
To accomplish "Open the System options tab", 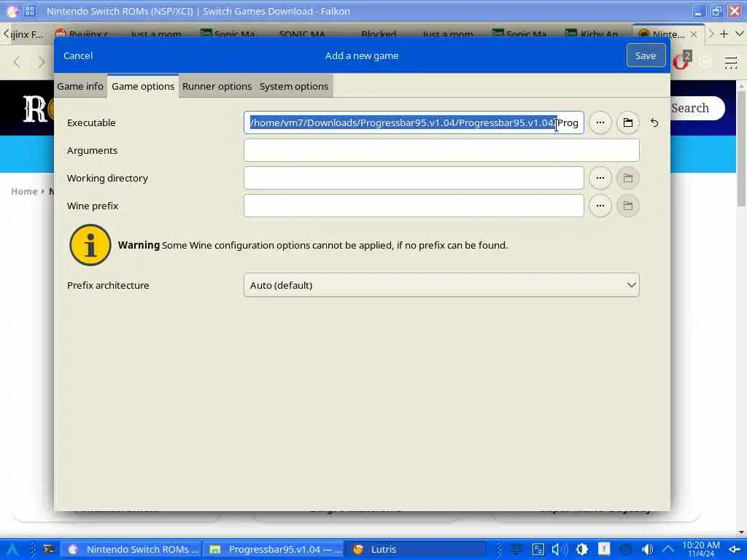I will [x=294, y=86].
